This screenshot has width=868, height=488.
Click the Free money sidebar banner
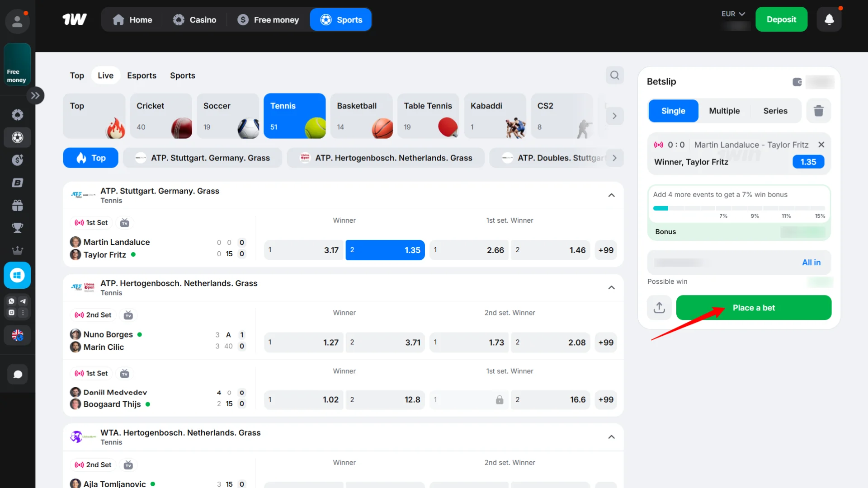click(17, 64)
